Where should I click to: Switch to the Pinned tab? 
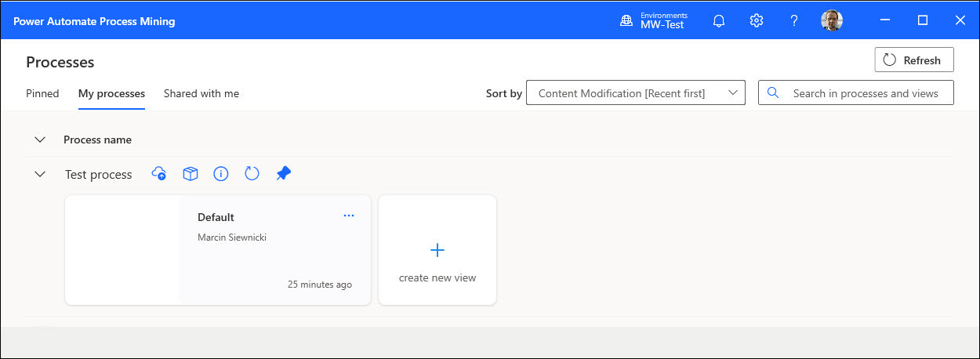point(42,93)
